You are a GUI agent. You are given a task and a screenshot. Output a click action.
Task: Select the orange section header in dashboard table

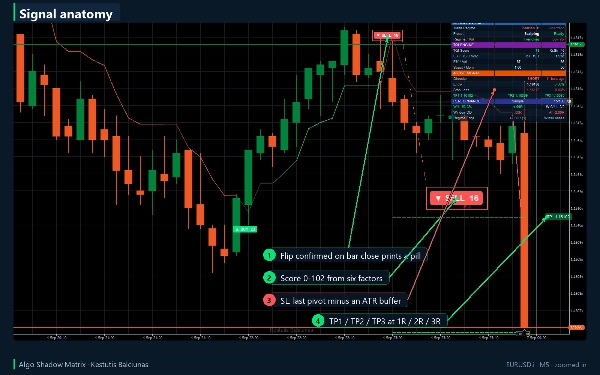509,73
